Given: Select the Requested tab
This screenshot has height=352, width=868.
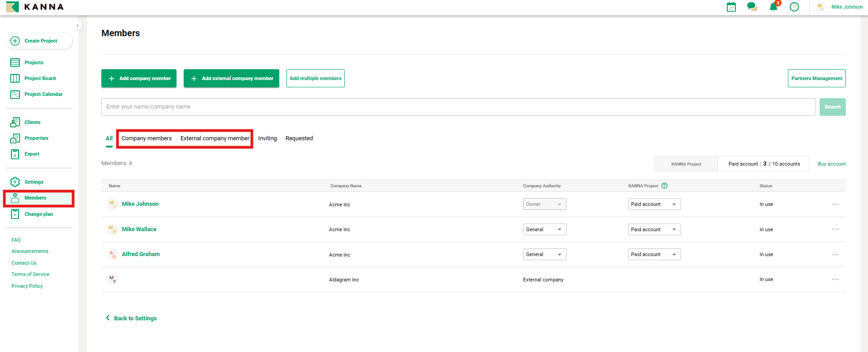Looking at the screenshot, I should point(299,138).
